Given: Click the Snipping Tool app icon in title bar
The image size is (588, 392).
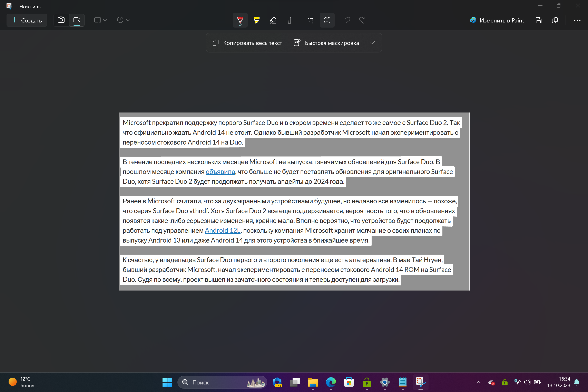Looking at the screenshot, I should (x=10, y=6).
